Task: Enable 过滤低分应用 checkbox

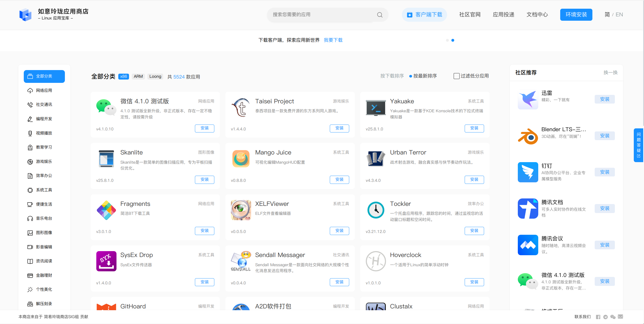Action: (456, 76)
